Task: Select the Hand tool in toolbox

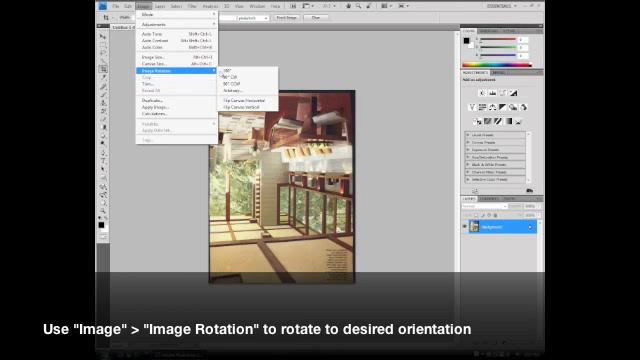Action: tap(103, 203)
